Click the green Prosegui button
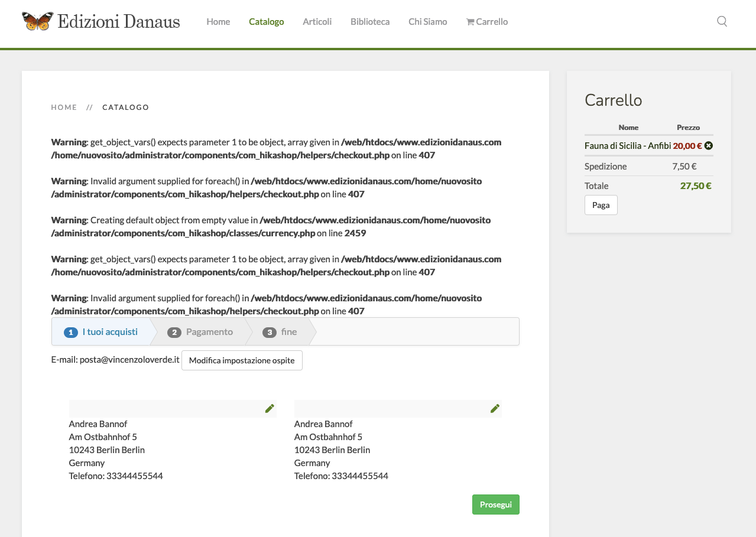The image size is (756, 537). click(x=496, y=505)
